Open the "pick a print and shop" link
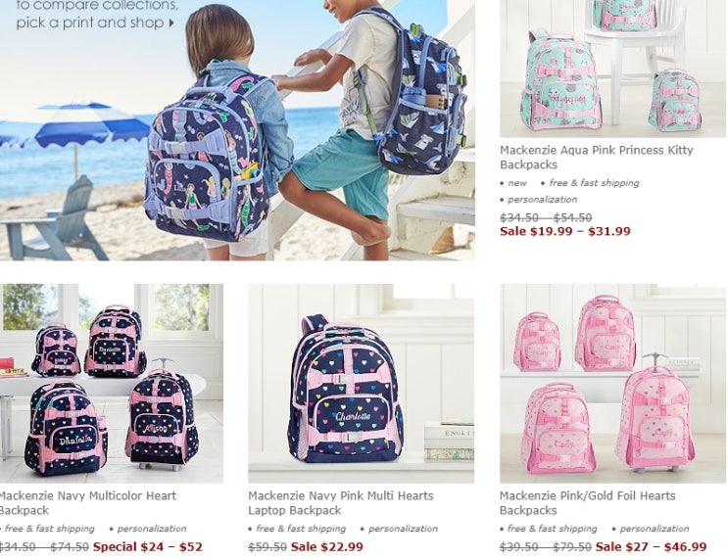 89,23
